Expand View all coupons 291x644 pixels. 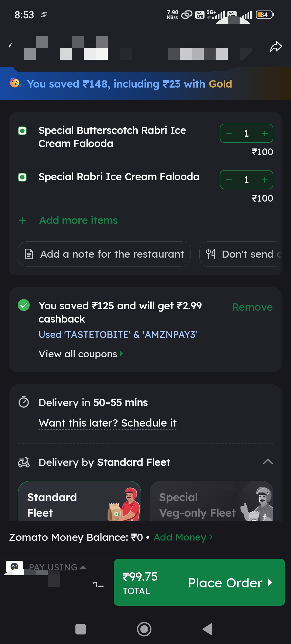point(81,354)
